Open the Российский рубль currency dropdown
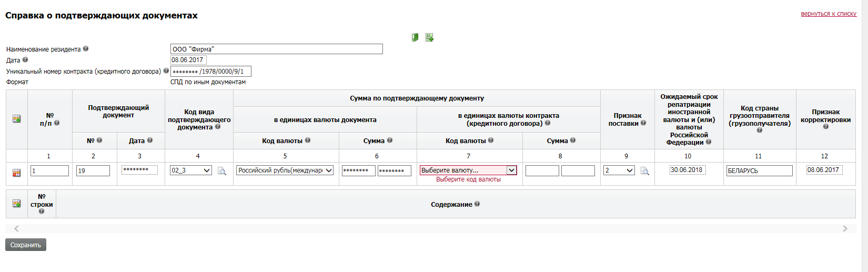 click(285, 170)
